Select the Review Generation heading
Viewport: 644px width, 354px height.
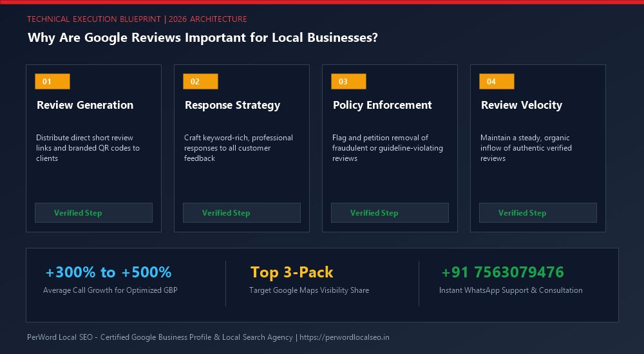coord(85,105)
